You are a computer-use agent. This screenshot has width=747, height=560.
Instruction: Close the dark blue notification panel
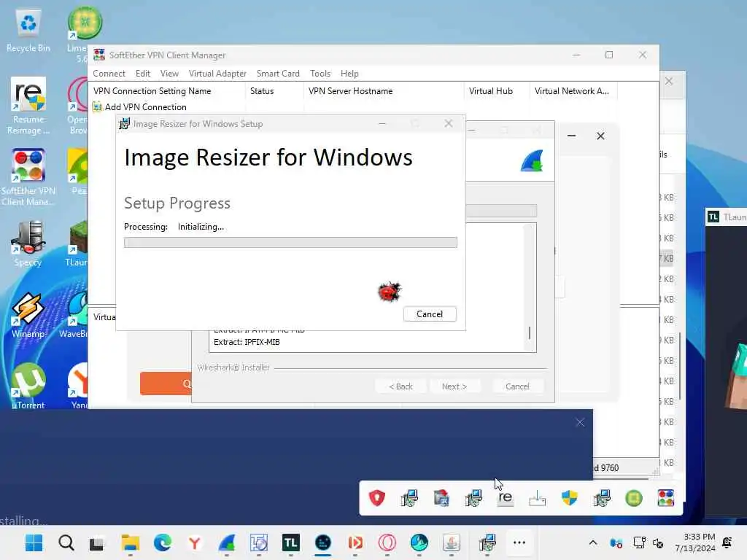(580, 422)
